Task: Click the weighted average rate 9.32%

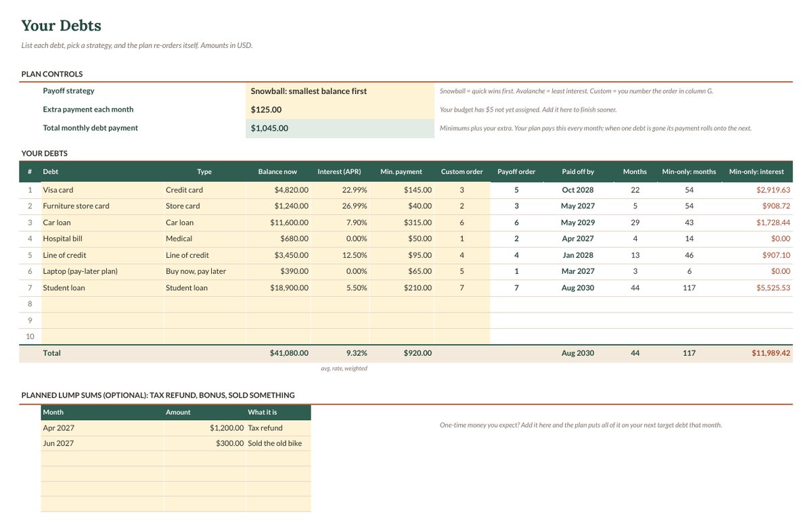Action: point(340,353)
